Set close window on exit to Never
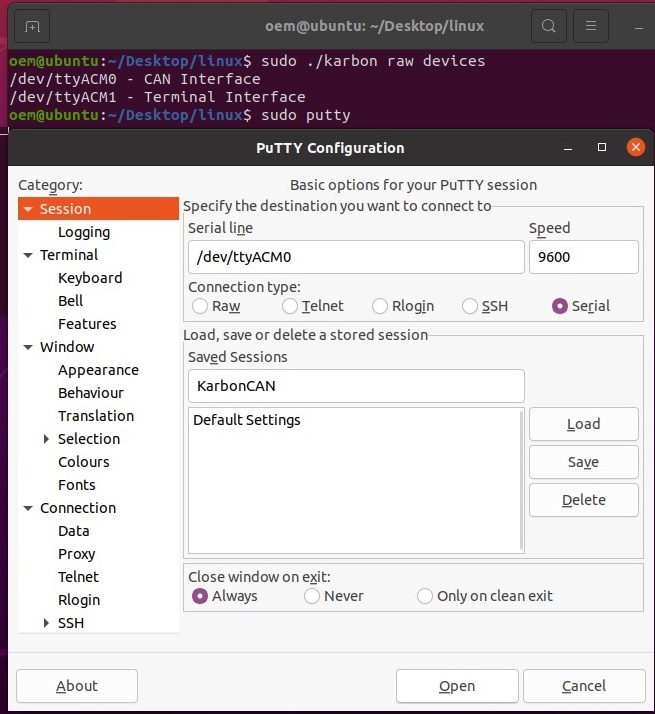Image resolution: width=655 pixels, height=714 pixels. pyautogui.click(x=312, y=596)
